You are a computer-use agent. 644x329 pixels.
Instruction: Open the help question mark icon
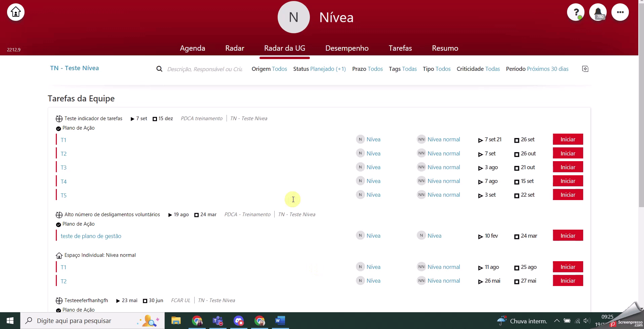576,12
